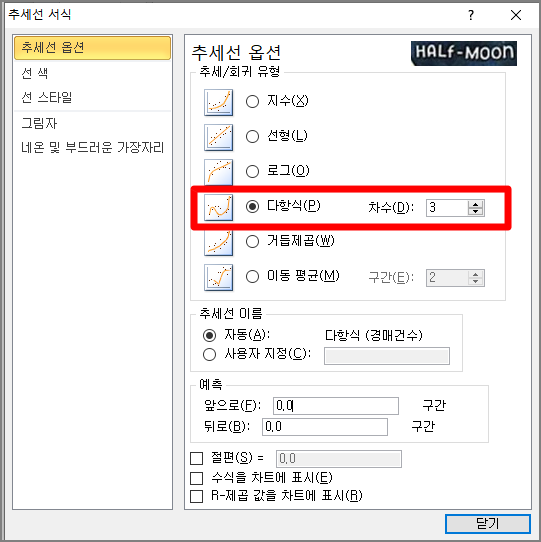Click the exponential trendline chart icon
Screen dimensions: 541x542
[x=218, y=102]
